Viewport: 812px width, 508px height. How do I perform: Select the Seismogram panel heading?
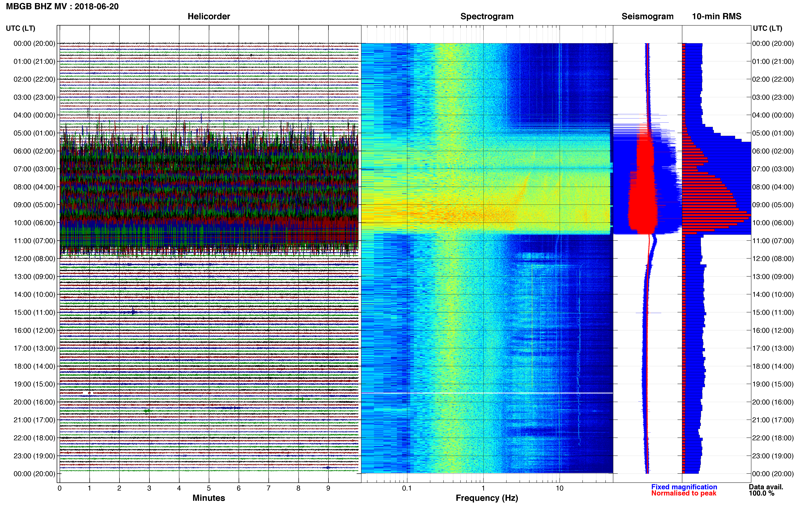point(648,16)
